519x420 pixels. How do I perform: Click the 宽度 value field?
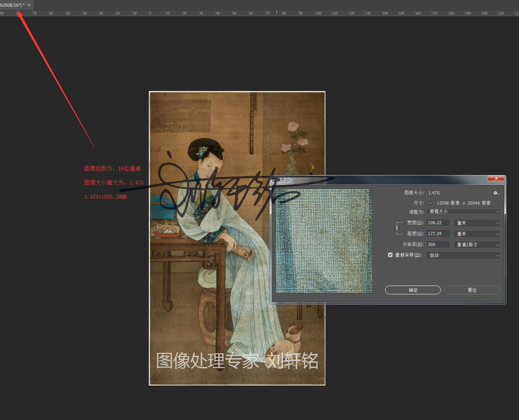tap(438, 222)
